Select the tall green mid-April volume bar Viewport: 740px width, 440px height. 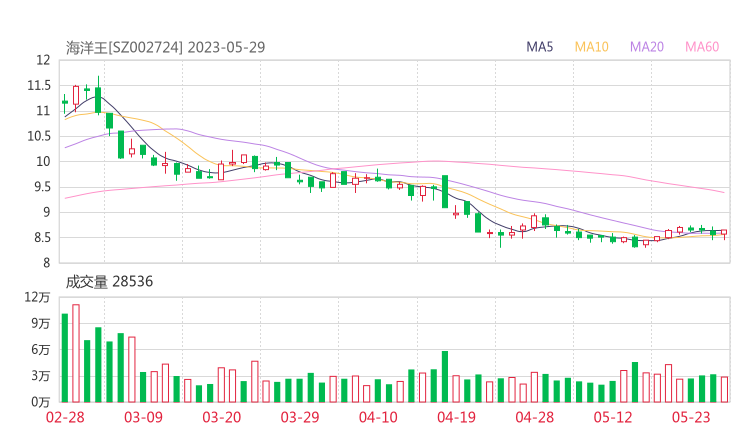pyautogui.click(x=445, y=376)
